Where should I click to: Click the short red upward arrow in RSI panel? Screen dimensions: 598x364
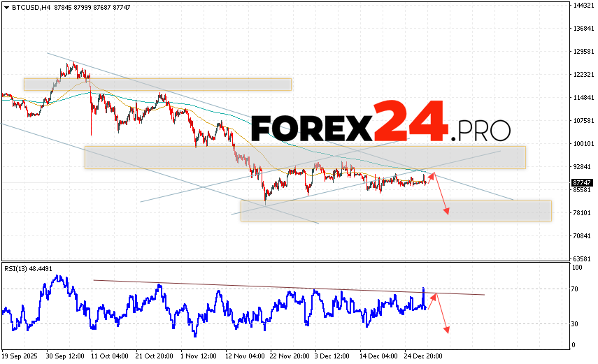433,300
